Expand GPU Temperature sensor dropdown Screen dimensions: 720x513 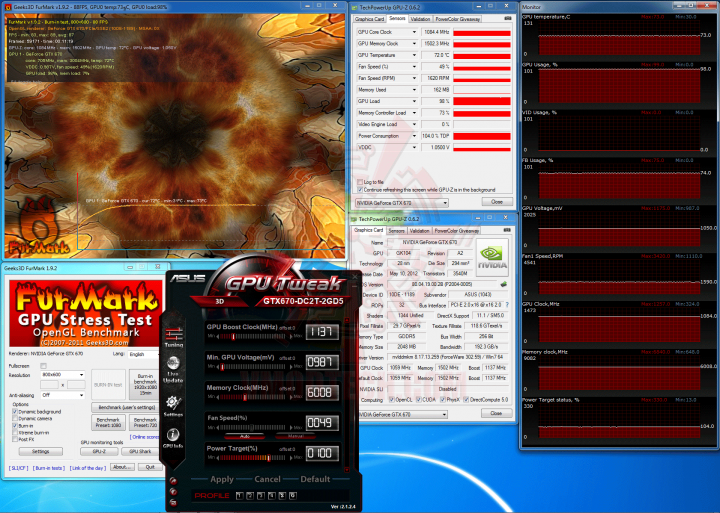click(x=414, y=55)
